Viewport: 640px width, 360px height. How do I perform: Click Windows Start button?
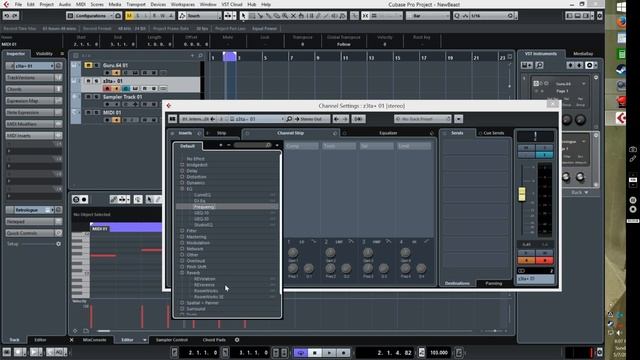621,7
